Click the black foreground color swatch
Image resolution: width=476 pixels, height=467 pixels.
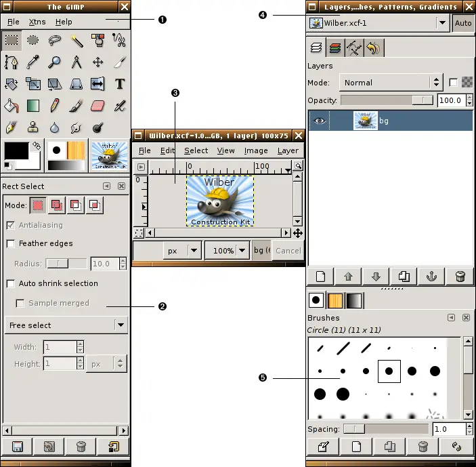(16, 150)
